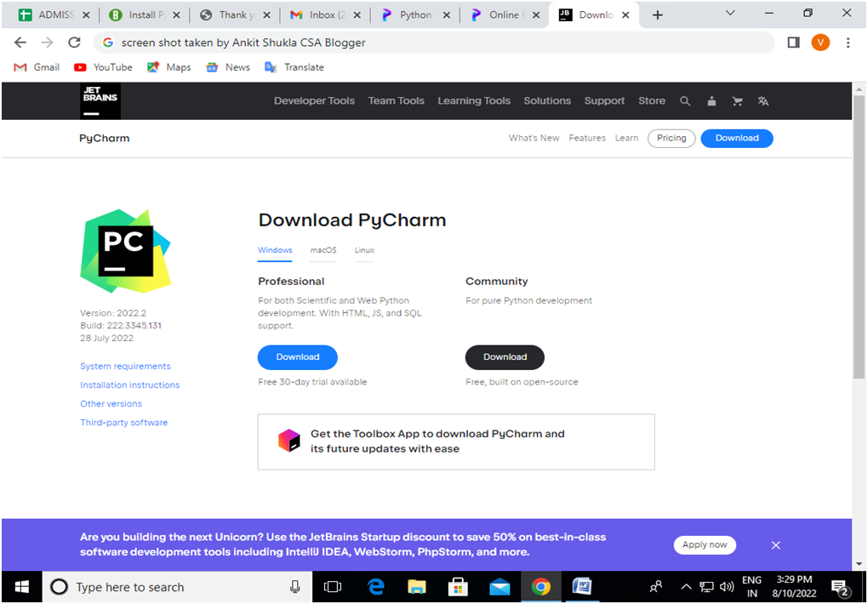Open News bookmark
Viewport: 868px width, 604px height.
point(227,67)
